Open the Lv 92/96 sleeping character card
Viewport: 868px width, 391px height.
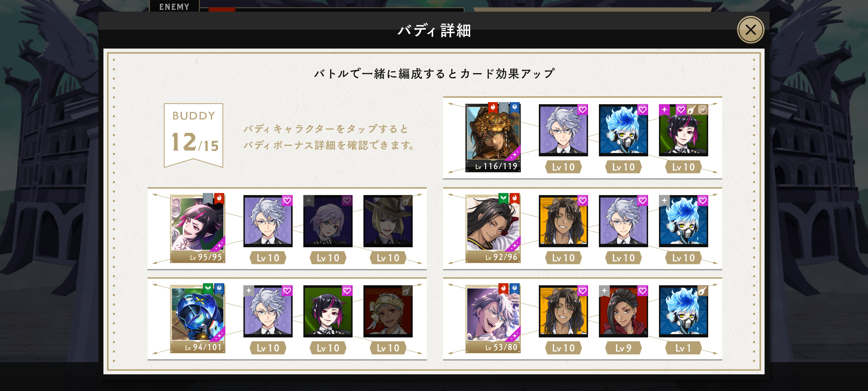point(493,228)
